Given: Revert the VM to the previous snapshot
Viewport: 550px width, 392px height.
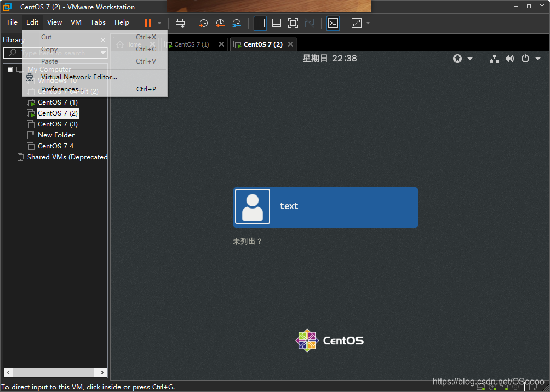Looking at the screenshot, I should click(x=220, y=23).
